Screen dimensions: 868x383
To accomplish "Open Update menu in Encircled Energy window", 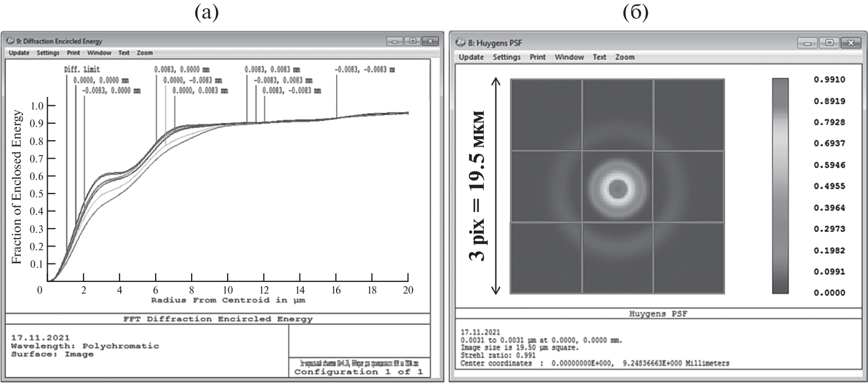I will click(19, 53).
